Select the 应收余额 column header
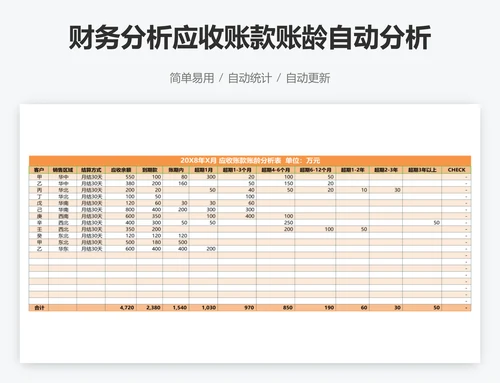Image resolution: width=500 pixels, height=383 pixels. [121, 170]
